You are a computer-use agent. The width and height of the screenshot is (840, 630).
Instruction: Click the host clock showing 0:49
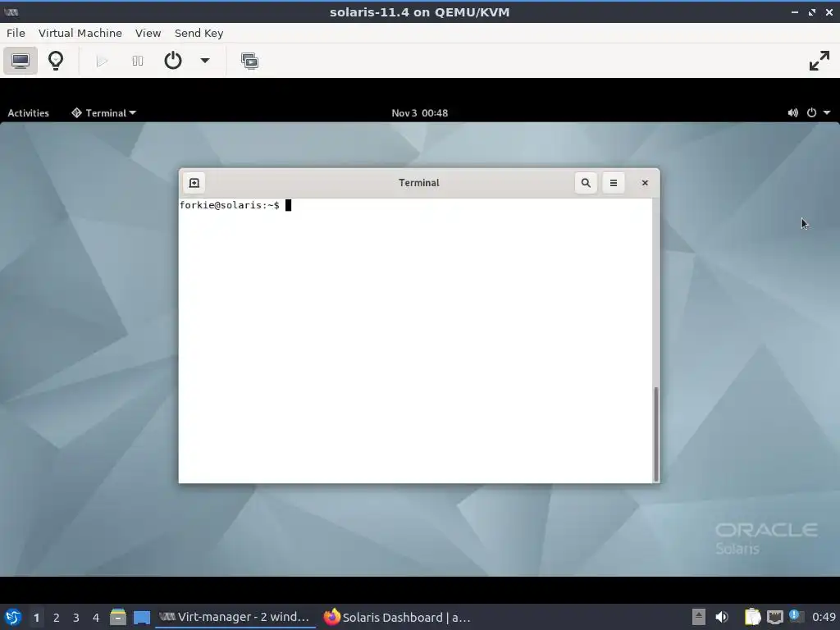pos(824,617)
